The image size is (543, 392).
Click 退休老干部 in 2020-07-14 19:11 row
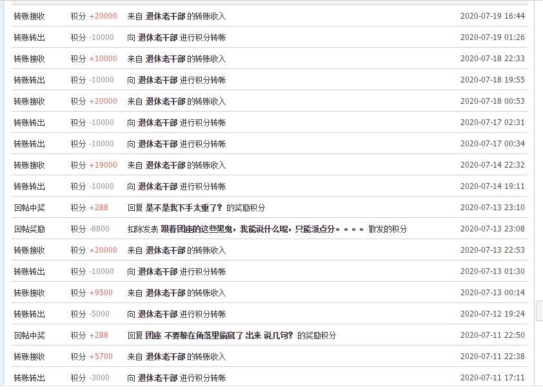[157, 186]
